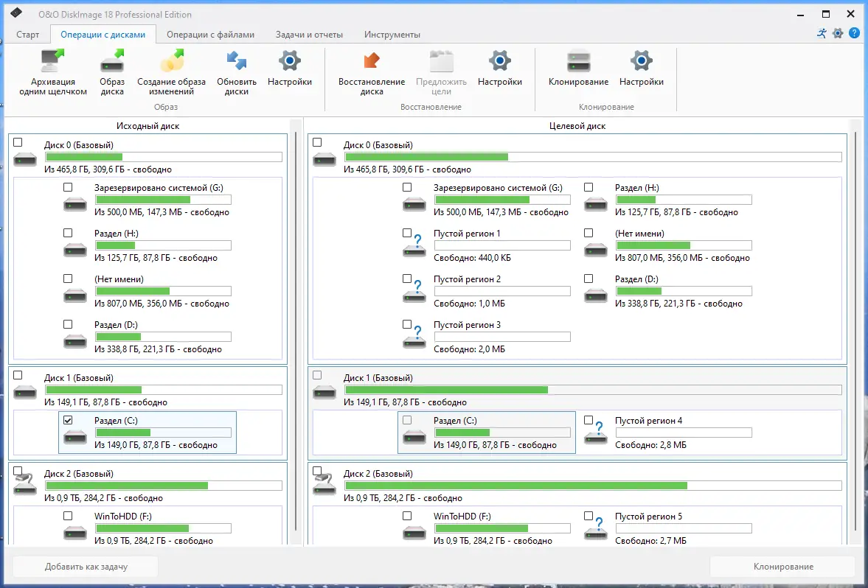Click source Диск 2 USB drive icon
868x588 pixels.
(x=25, y=485)
